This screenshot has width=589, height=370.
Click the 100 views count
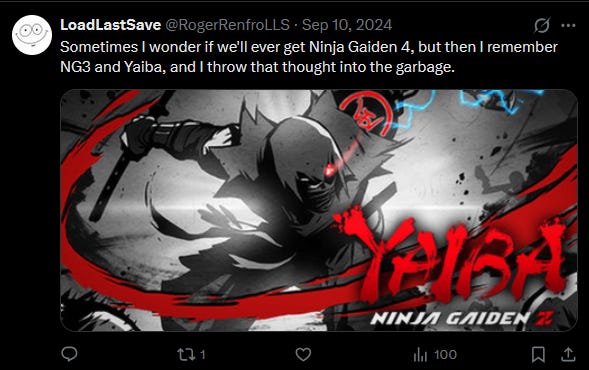(x=446, y=354)
